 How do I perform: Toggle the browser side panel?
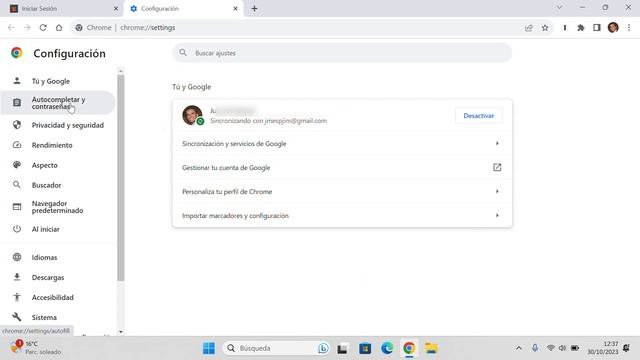tap(597, 28)
